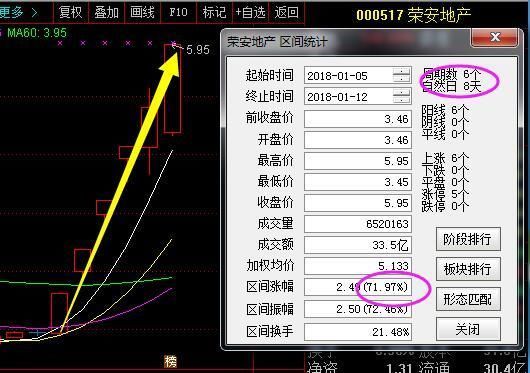Click the 复权 toolbar button
530x373 pixels.
[70, 12]
